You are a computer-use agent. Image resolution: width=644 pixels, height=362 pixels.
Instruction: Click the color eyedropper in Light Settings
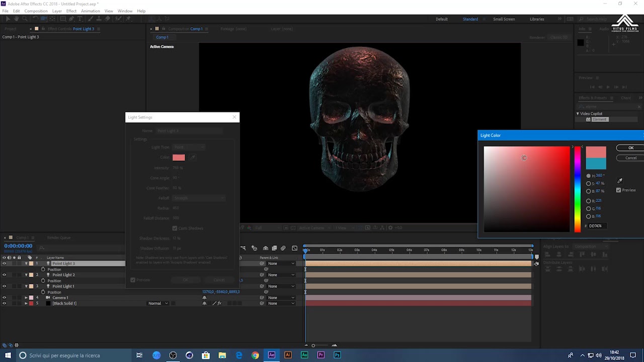(192, 157)
